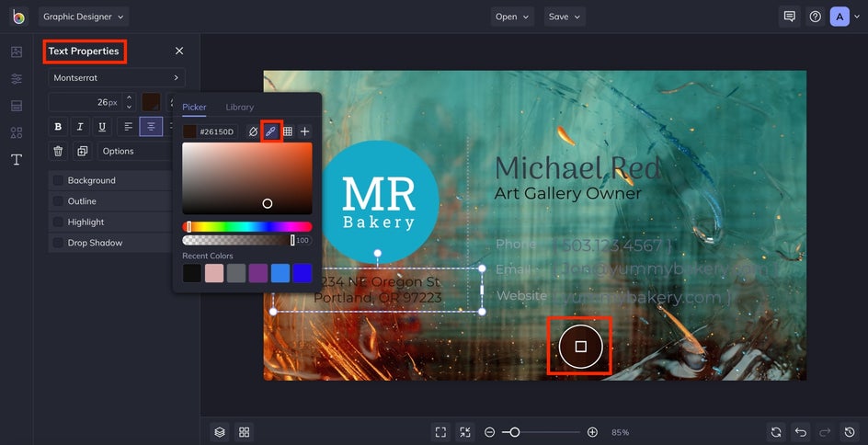Switch to the Library tab
Viewport: 868px width, 445px height.
240,108
